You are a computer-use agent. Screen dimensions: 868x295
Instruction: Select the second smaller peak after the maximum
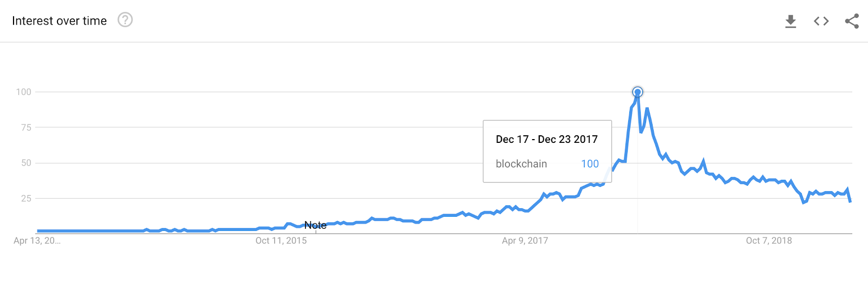click(647, 109)
